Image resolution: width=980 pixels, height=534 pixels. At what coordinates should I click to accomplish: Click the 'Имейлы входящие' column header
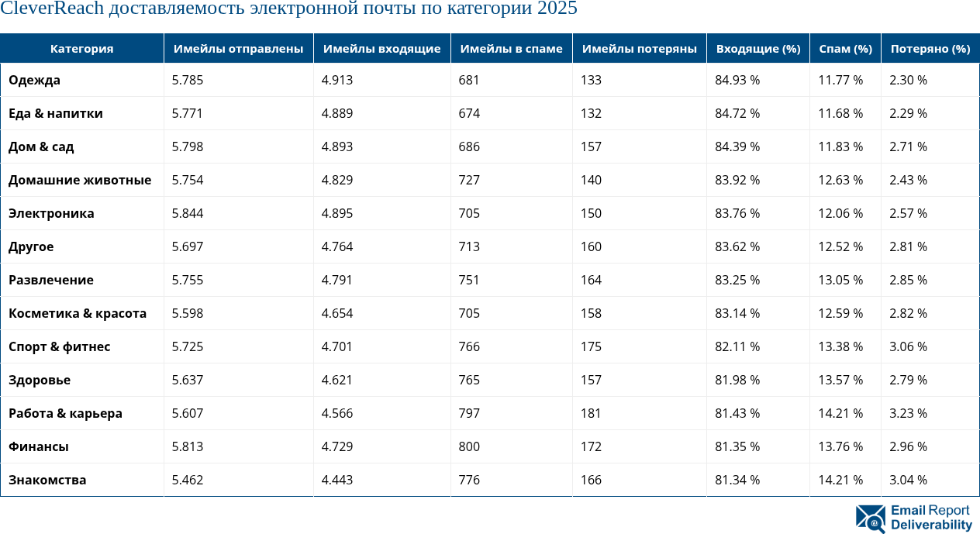click(382, 48)
